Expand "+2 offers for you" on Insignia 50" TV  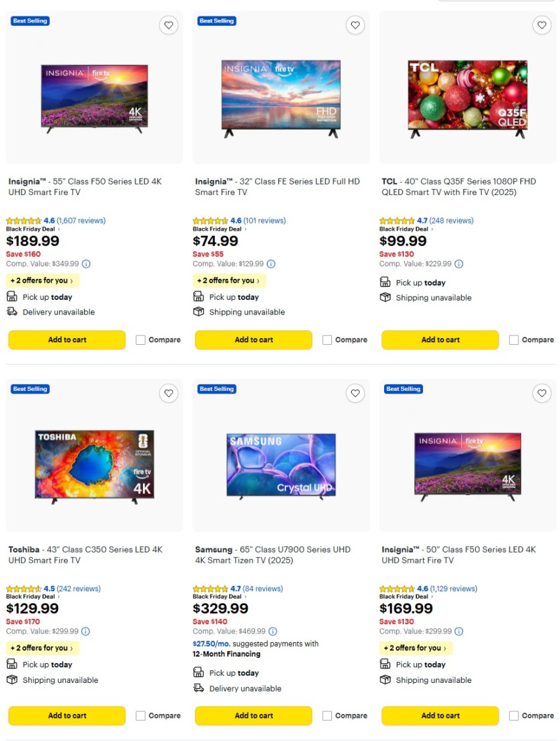point(415,648)
